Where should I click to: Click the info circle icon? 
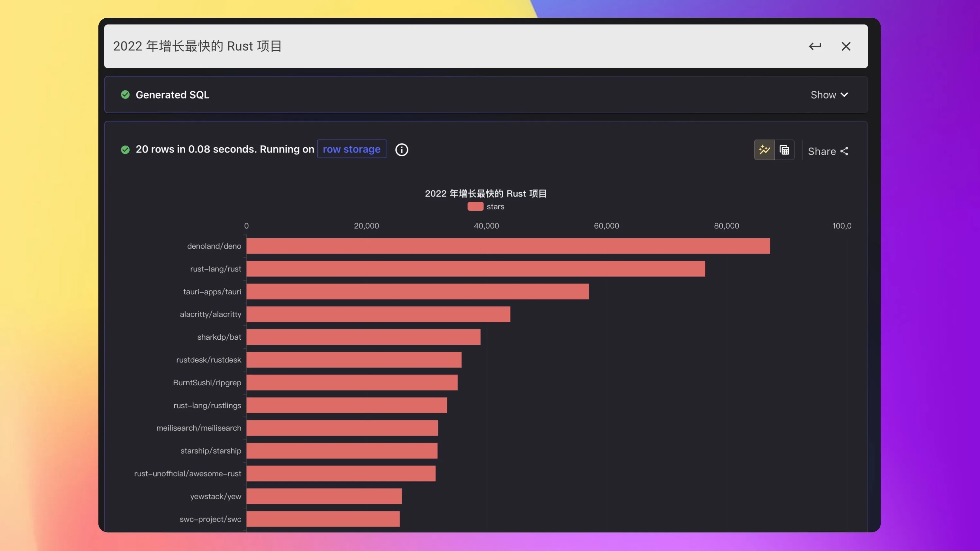click(402, 150)
